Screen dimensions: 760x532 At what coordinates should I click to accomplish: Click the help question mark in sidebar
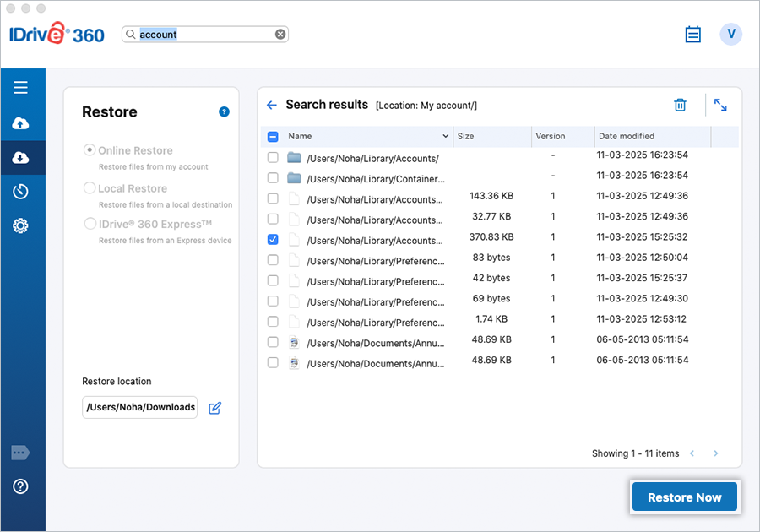tap(21, 486)
